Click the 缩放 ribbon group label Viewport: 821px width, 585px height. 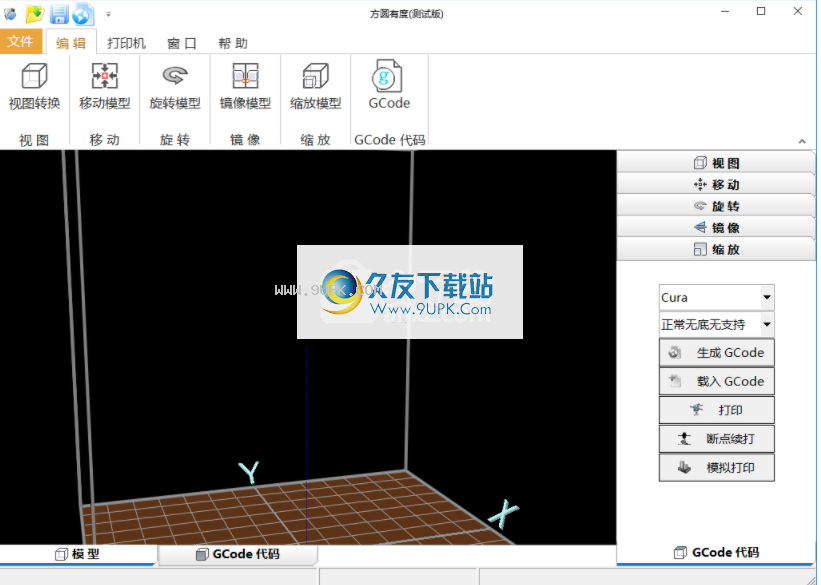316,140
